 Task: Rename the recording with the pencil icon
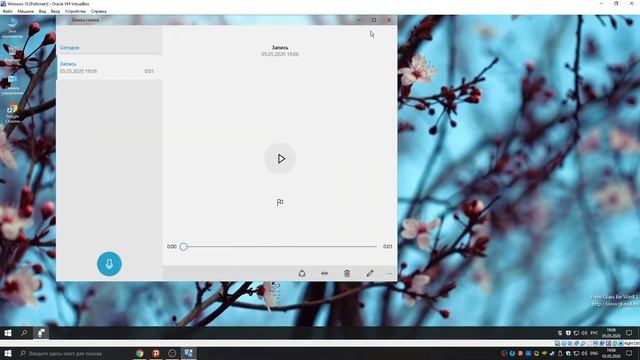tap(370, 273)
